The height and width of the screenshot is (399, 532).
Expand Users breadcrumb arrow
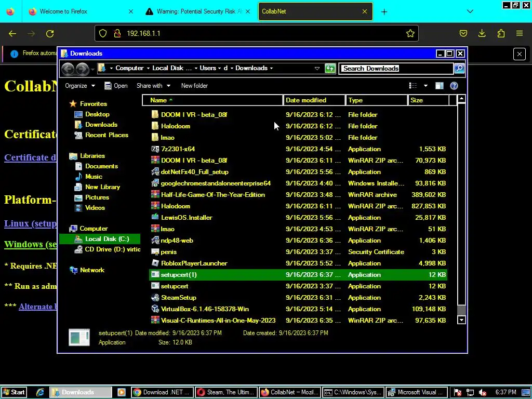[220, 68]
